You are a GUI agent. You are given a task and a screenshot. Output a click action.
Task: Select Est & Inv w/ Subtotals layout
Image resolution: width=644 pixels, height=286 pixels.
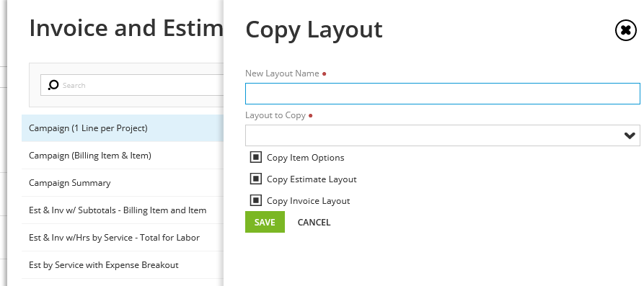coord(123,210)
